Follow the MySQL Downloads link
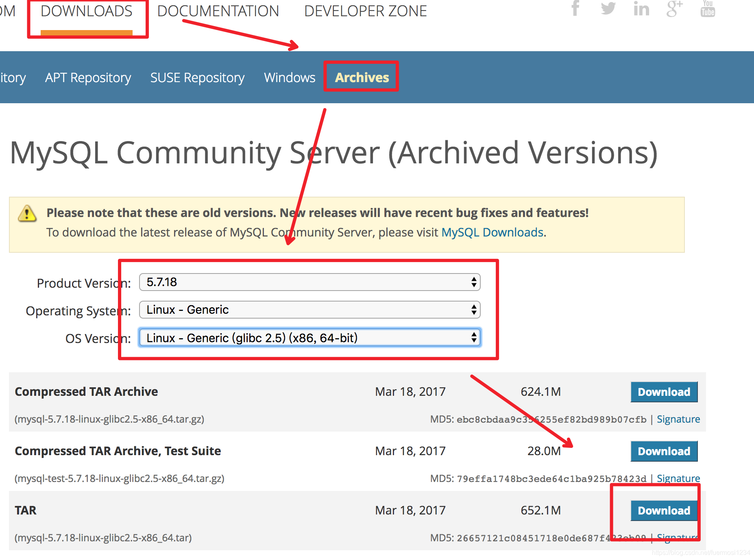The image size is (754, 560). click(492, 232)
